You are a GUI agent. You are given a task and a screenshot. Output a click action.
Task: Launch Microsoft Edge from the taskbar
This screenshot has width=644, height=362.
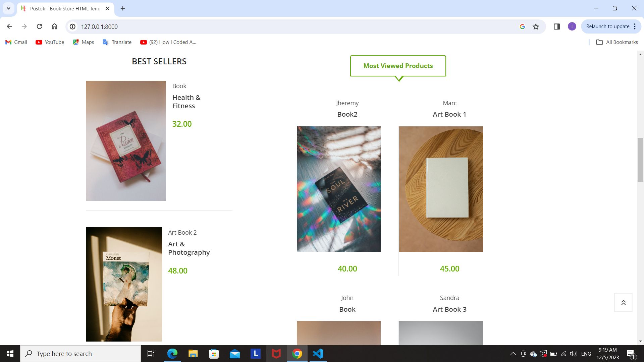(x=172, y=354)
